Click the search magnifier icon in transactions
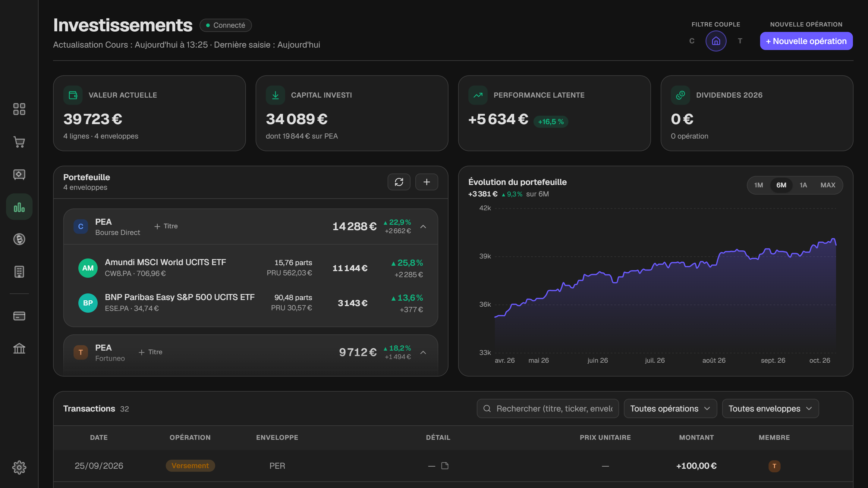Screen dimensions: 868x488 487,408
